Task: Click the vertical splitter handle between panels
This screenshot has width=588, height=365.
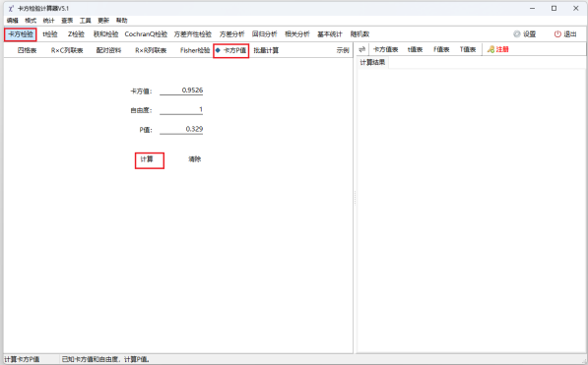Action: click(355, 198)
